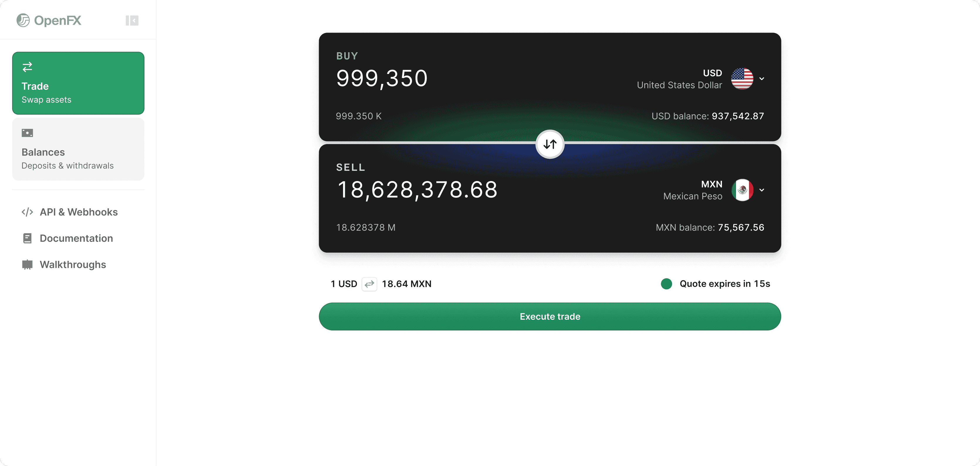980x466 pixels.
Task: Click the US flag on the BUY card
Action: coord(742,79)
